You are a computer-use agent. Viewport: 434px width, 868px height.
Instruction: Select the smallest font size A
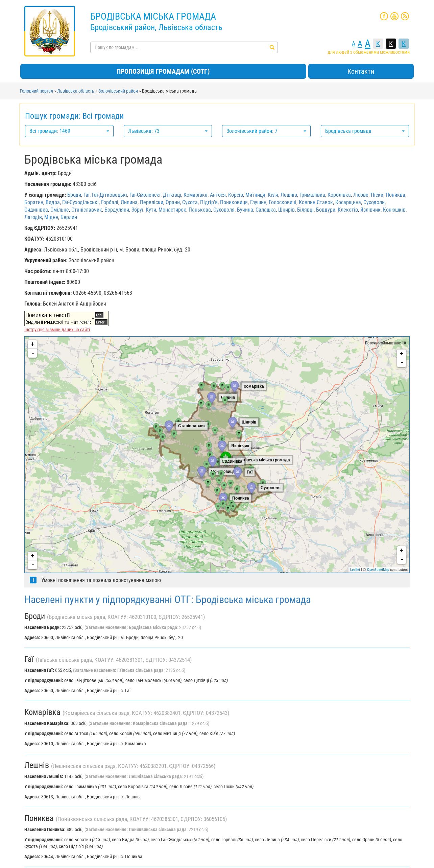pyautogui.click(x=354, y=44)
